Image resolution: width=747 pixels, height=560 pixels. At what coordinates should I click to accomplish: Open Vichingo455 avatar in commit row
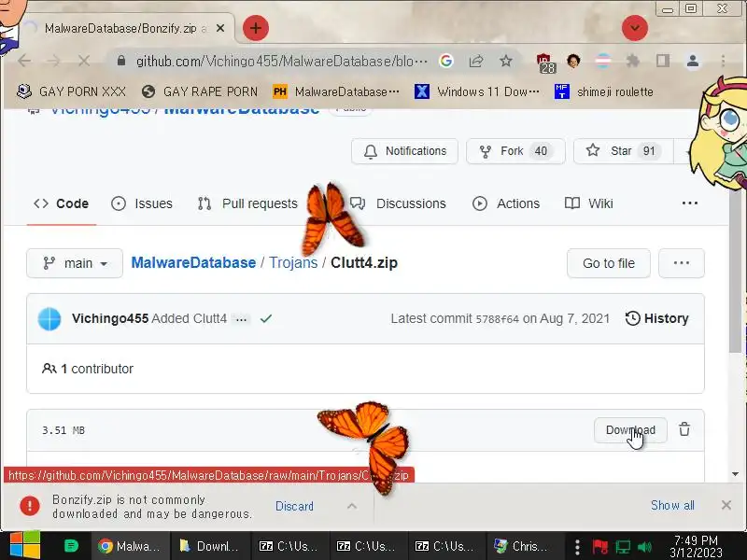click(x=49, y=319)
